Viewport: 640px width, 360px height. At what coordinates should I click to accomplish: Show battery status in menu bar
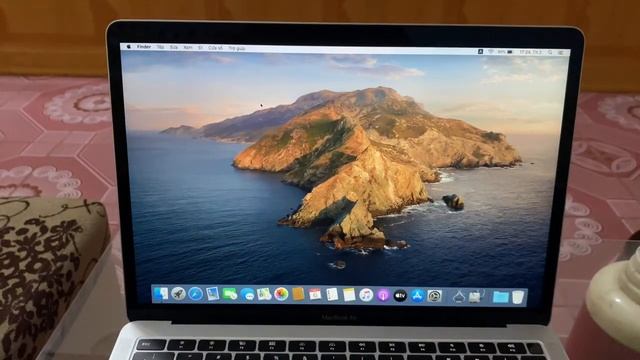505,52
